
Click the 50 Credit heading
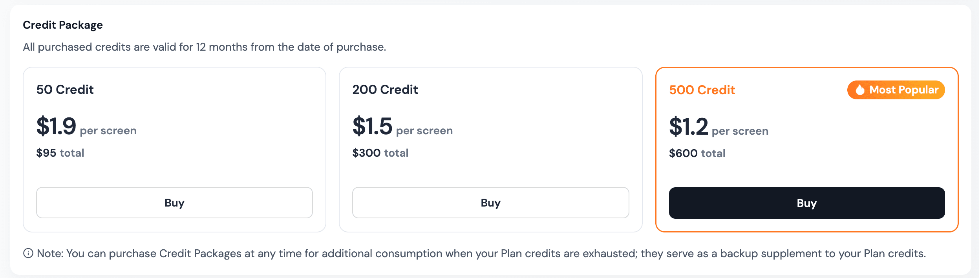click(x=65, y=90)
